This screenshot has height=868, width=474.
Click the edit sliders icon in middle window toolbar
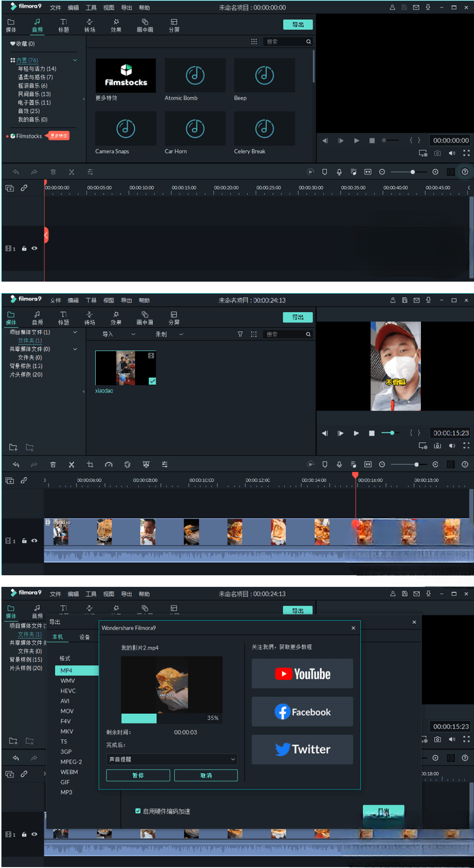[x=165, y=464]
